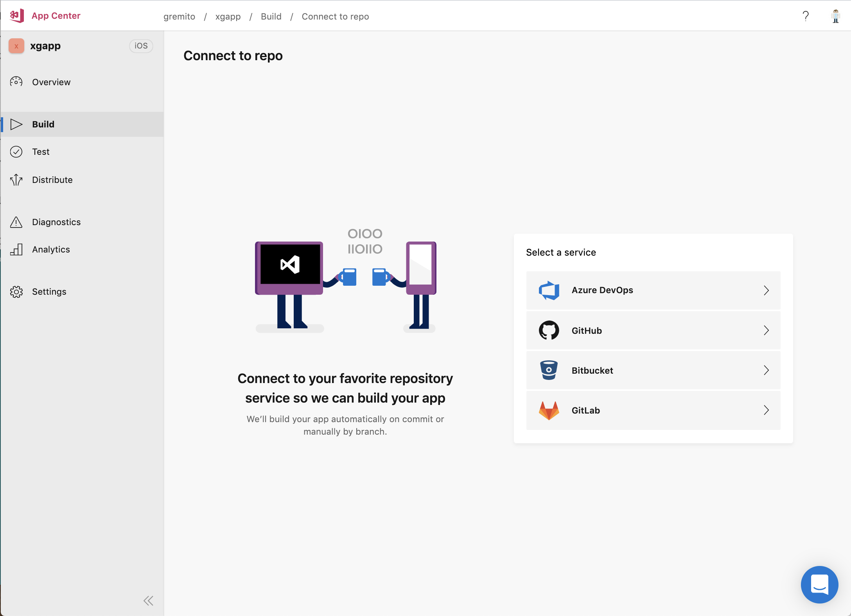851x616 pixels.
Task: Open Diagnostics in the sidebar
Action: [x=56, y=222]
